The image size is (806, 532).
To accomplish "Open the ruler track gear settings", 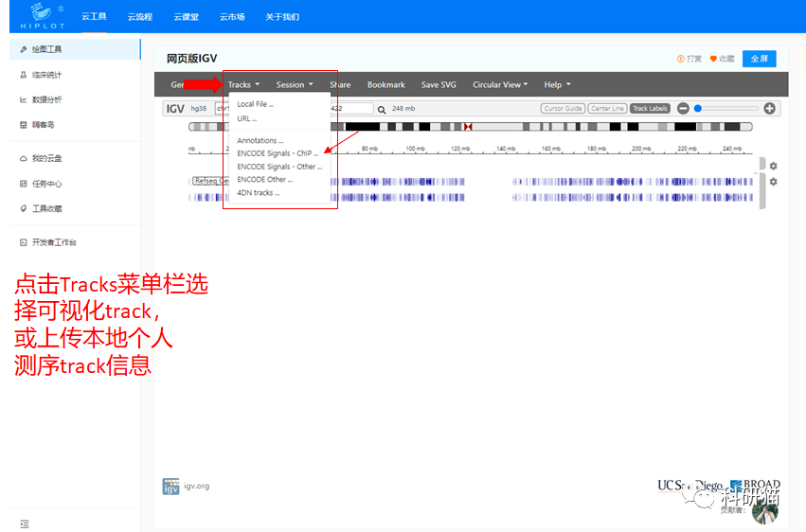I will coord(773,166).
